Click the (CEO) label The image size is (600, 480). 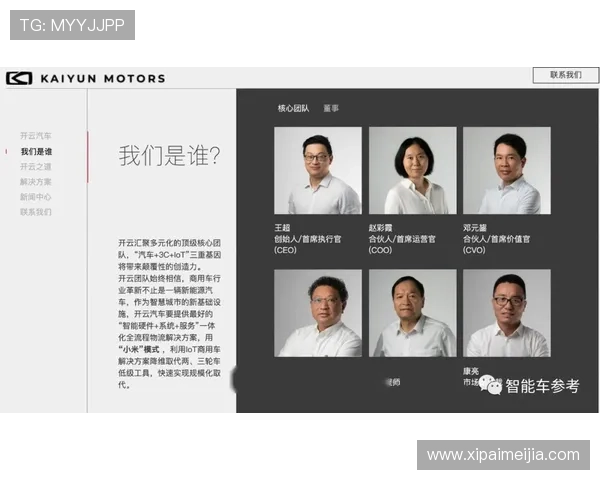[x=285, y=250]
